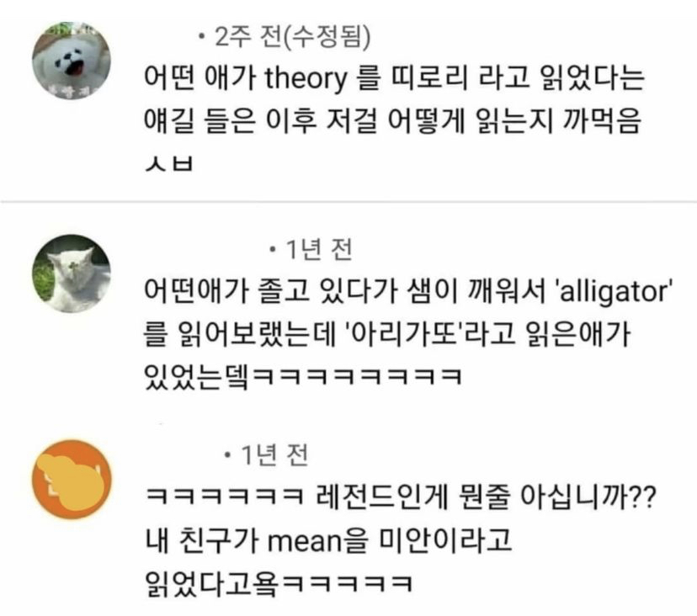Click the 'ㅅㅂ' text ending first comment
This screenshot has height=616, width=697.
(x=169, y=164)
